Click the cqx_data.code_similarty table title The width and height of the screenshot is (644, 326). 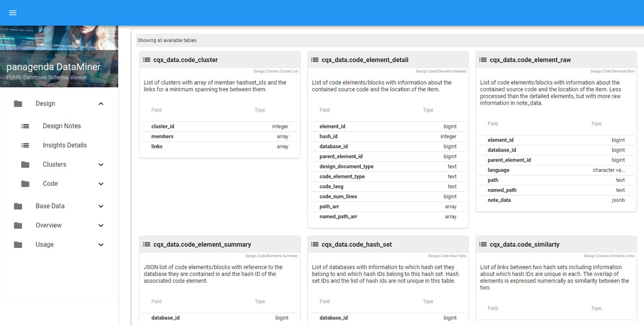(524, 244)
